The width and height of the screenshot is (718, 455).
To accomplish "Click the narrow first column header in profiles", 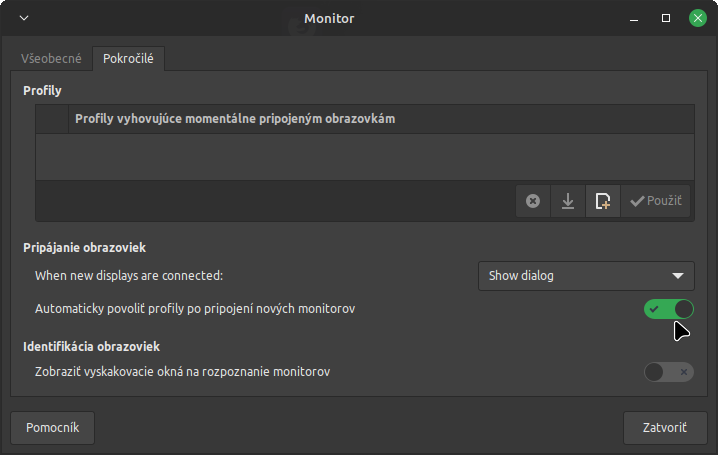I will point(52,119).
